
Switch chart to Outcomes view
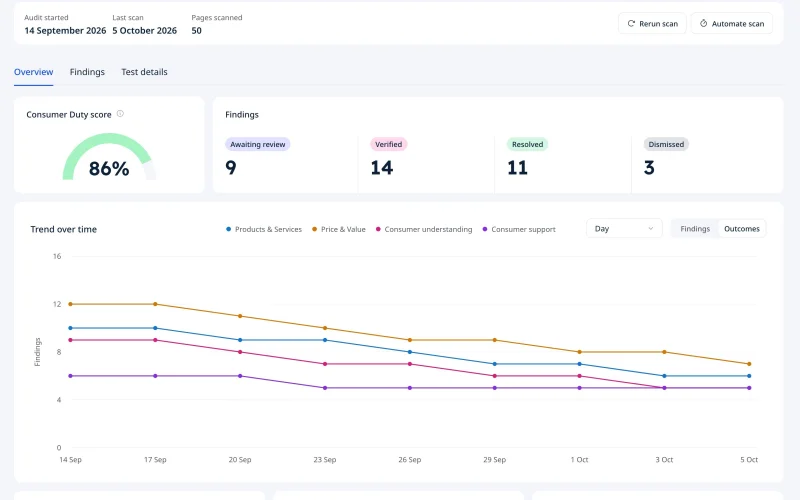pos(742,229)
